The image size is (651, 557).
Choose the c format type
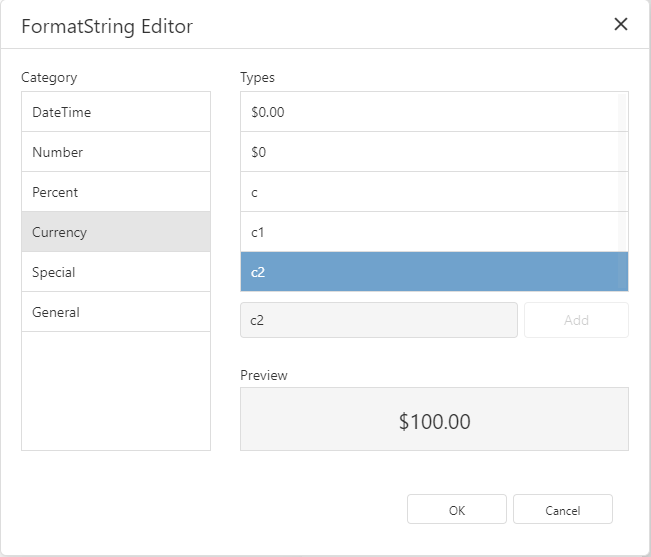[430, 192]
